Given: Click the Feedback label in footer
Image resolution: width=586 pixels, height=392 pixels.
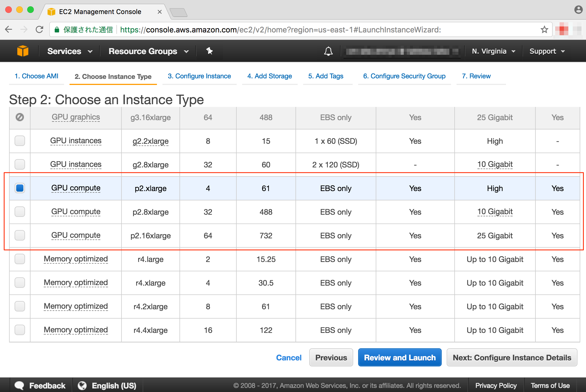Looking at the screenshot, I should [x=47, y=385].
